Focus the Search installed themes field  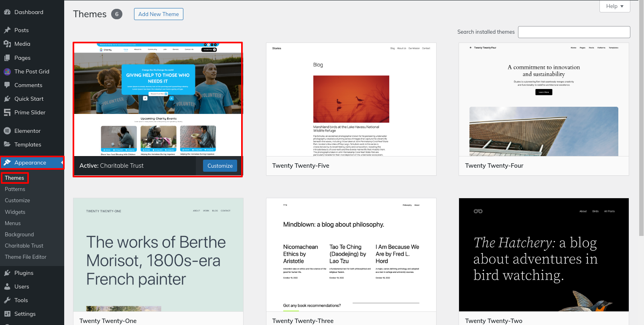(x=574, y=32)
